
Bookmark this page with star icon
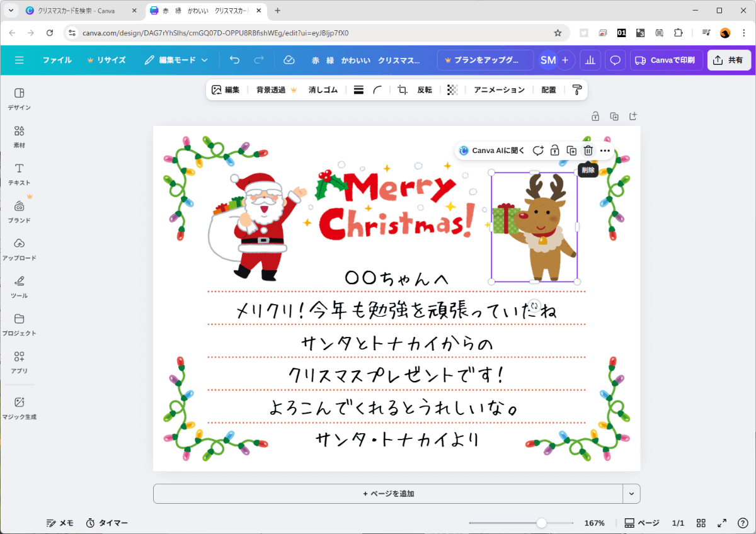(558, 33)
